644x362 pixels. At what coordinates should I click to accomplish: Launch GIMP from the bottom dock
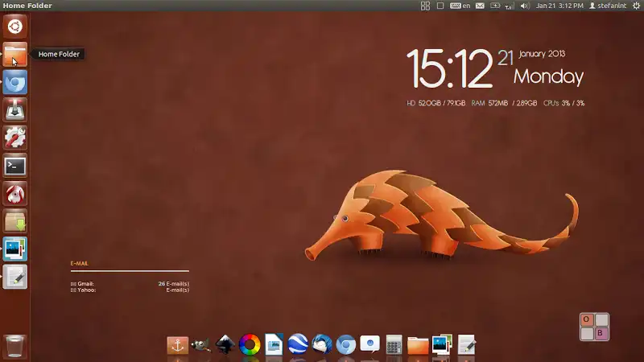[x=201, y=345]
